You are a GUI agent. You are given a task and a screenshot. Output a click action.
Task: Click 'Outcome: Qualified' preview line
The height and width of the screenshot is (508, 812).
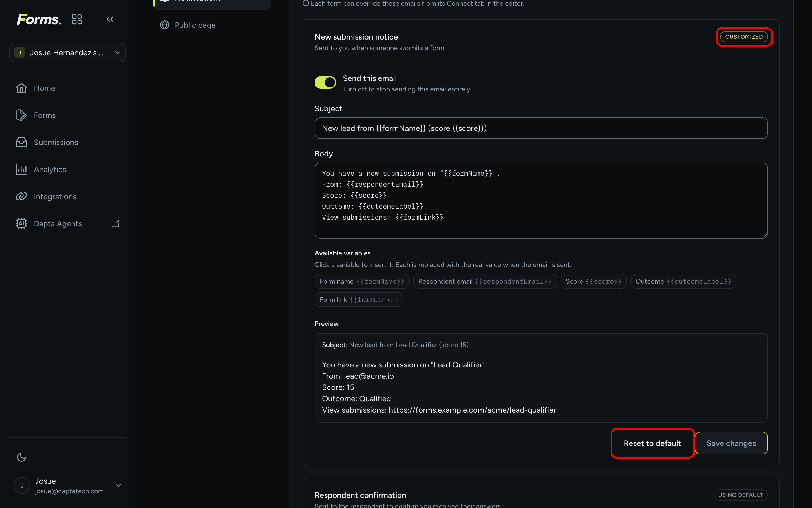coord(356,398)
